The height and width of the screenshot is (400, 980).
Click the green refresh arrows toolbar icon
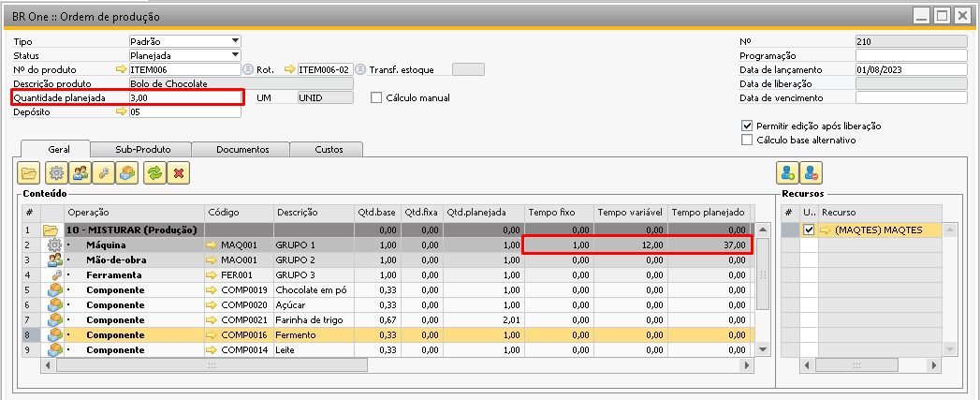coord(153,172)
